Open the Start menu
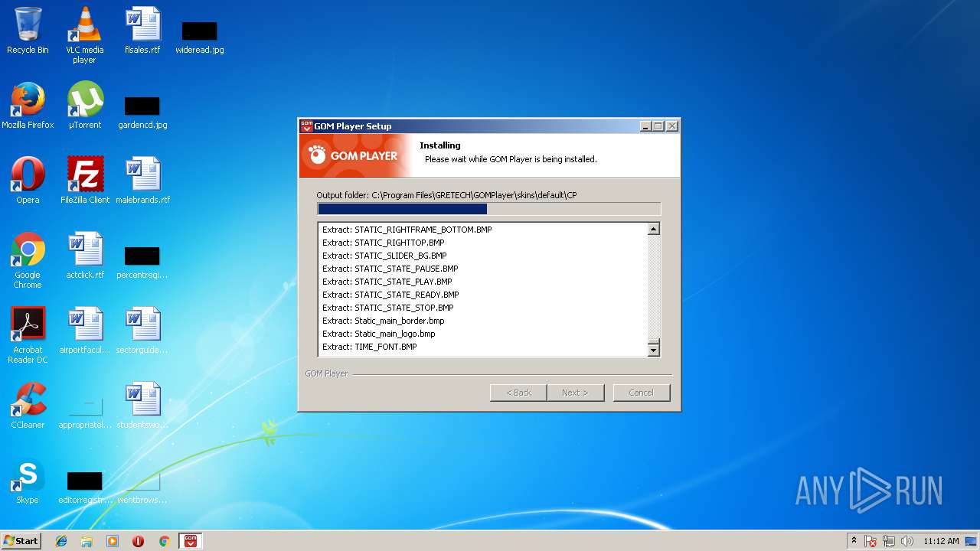The width and height of the screenshot is (980, 551). click(21, 541)
